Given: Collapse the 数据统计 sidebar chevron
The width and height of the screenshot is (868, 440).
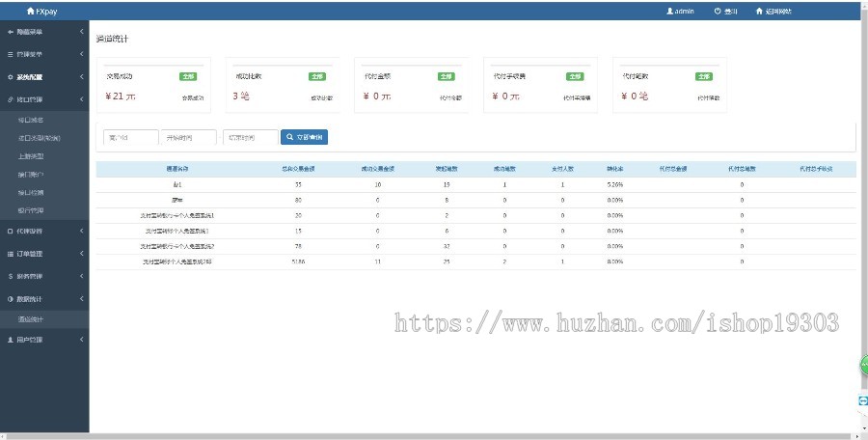Looking at the screenshot, I should pyautogui.click(x=81, y=299).
